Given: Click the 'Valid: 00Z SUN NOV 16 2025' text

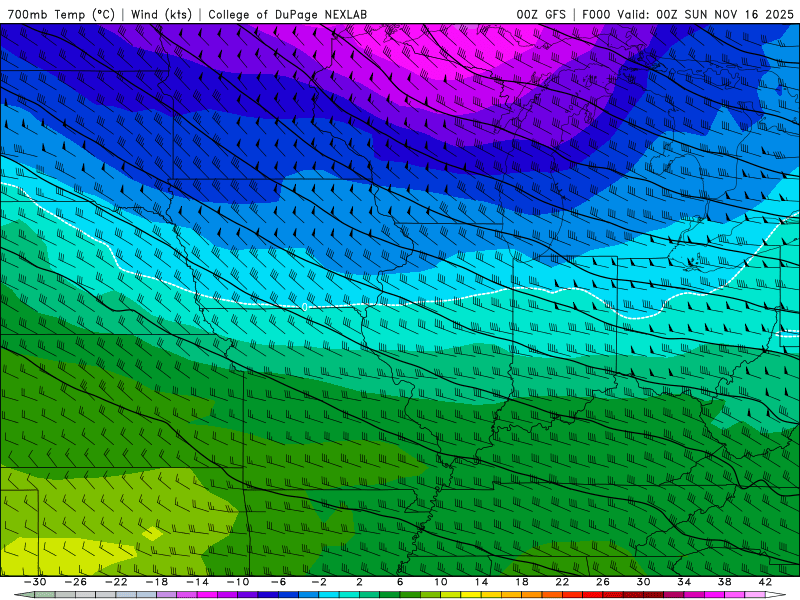Looking at the screenshot, I should (706, 14).
